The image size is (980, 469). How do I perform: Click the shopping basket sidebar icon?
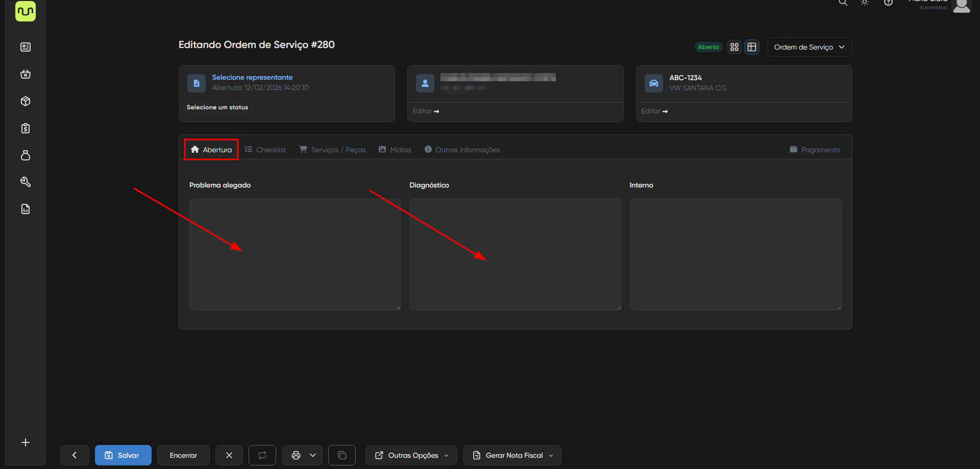(x=26, y=74)
